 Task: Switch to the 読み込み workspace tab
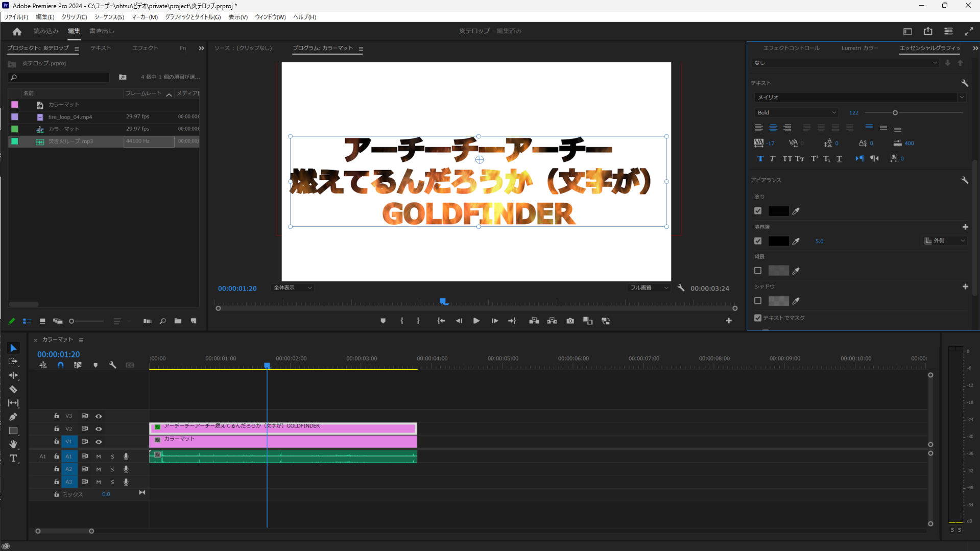click(46, 31)
